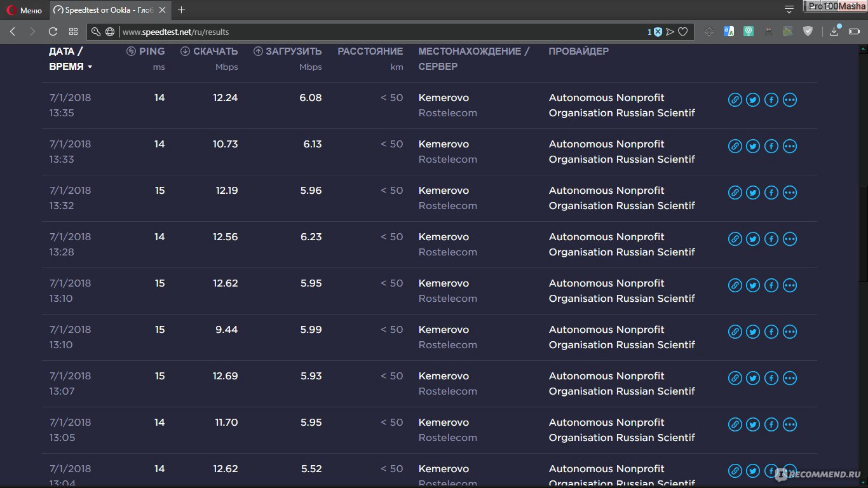
Task: Share the 13:35 result on Twitter
Action: (x=753, y=100)
